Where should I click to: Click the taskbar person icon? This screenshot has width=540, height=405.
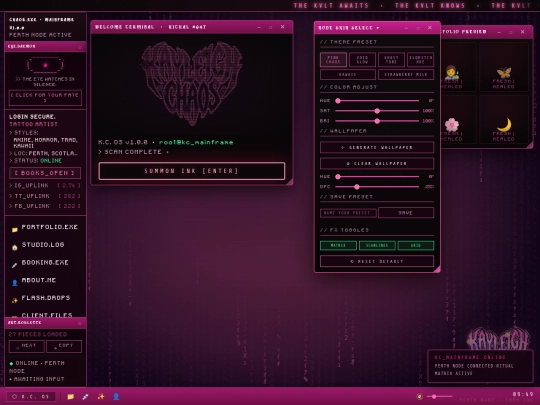pos(116,396)
